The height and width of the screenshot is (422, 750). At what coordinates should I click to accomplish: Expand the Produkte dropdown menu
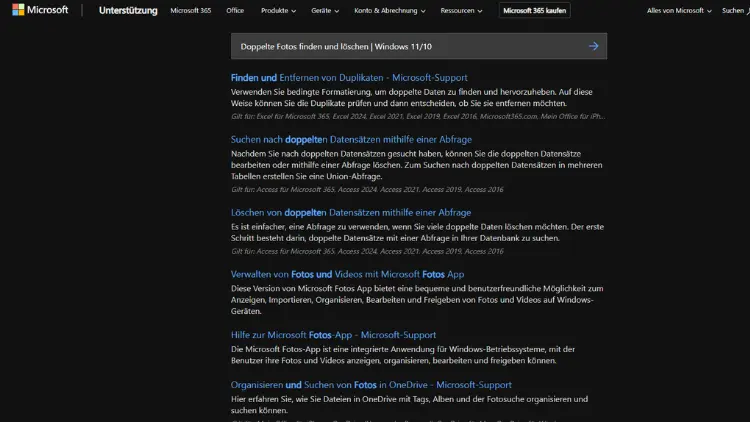coord(278,11)
